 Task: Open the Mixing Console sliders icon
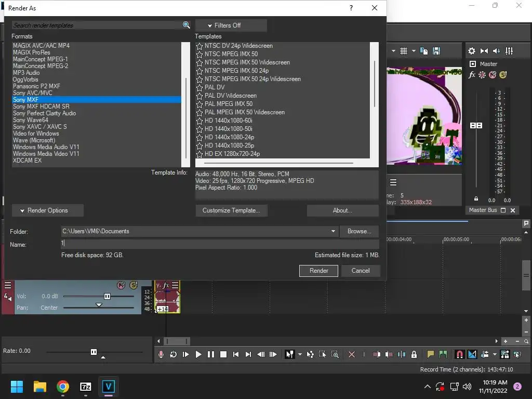coord(509,51)
